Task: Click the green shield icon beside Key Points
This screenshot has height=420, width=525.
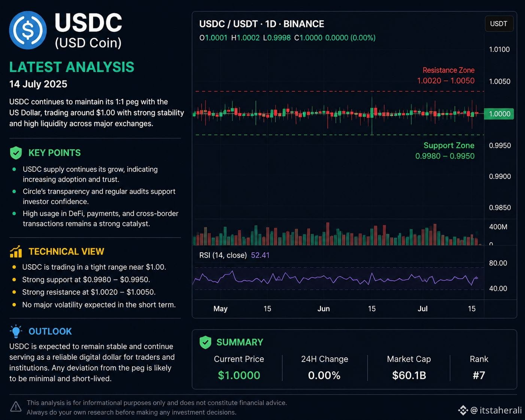Action: coord(16,153)
